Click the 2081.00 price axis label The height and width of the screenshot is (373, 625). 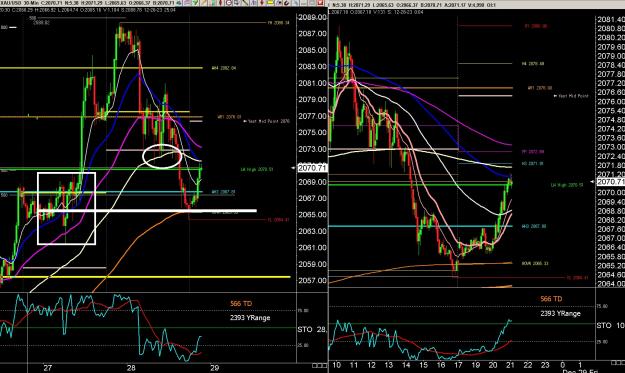coord(312,83)
